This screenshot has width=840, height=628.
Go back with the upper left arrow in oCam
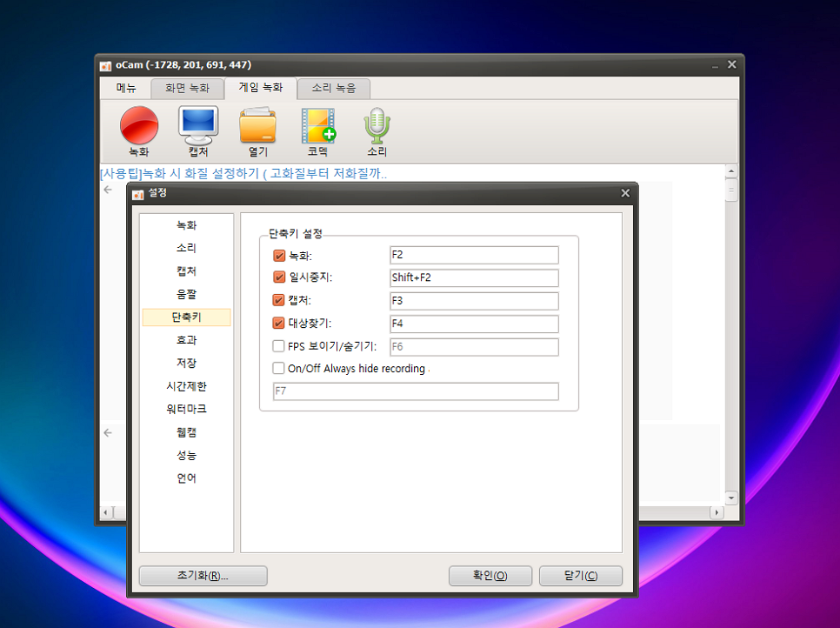pos(108,190)
